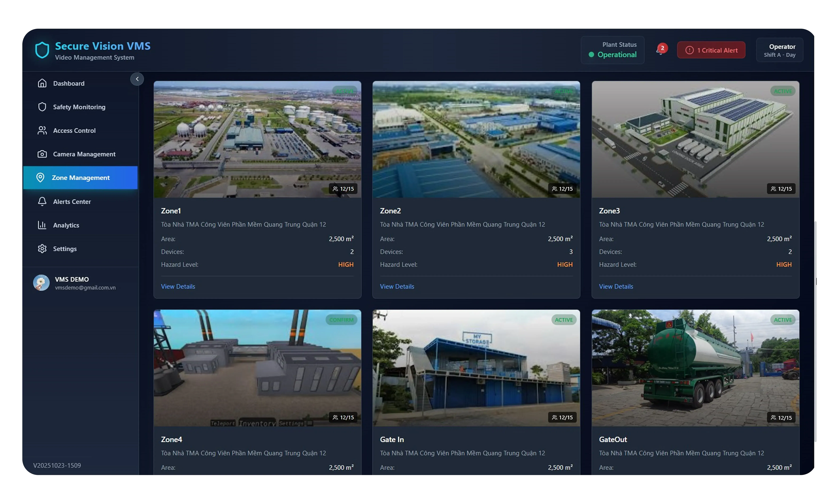
Task: Click the 12/15 occupancy badge on Zone3
Action: [781, 189]
